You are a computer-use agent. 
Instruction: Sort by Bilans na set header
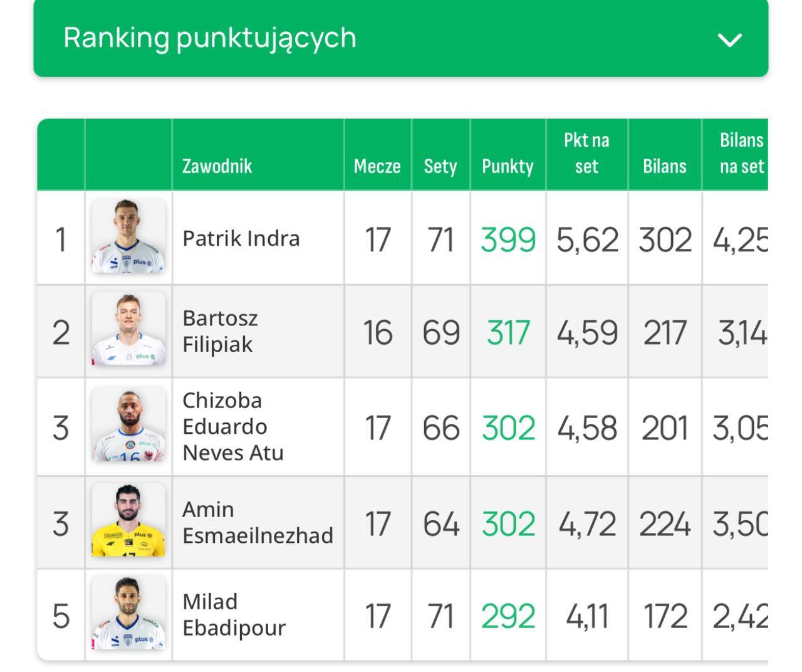[x=742, y=153]
